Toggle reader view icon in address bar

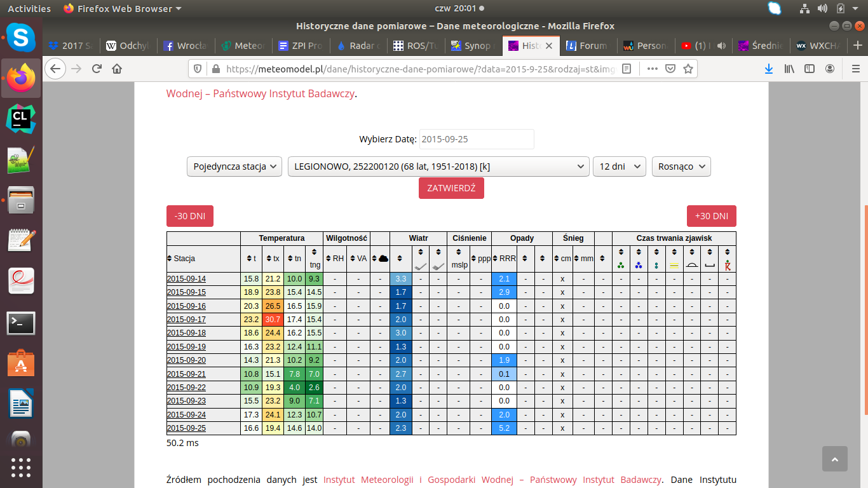pos(627,69)
